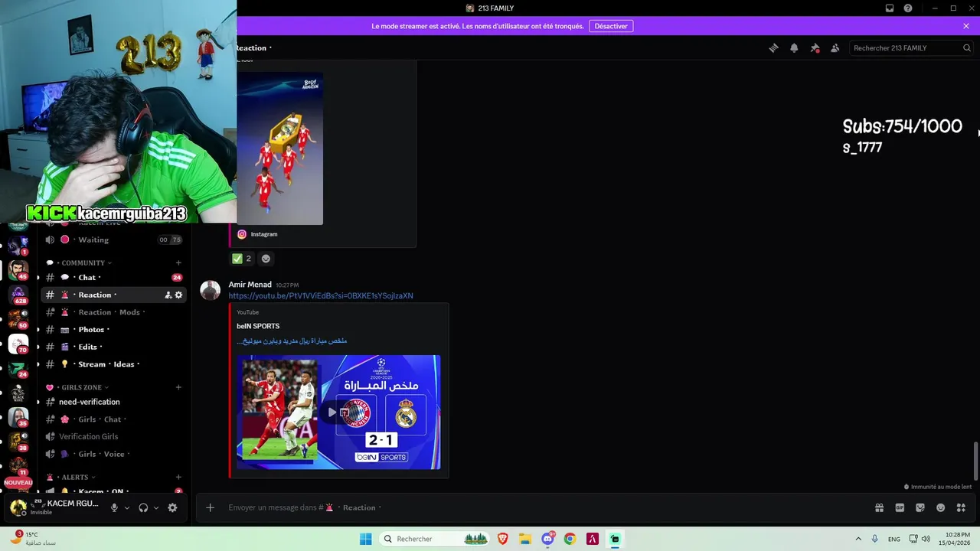Open the Chat channel
The image size is (980, 551).
pyautogui.click(x=113, y=277)
